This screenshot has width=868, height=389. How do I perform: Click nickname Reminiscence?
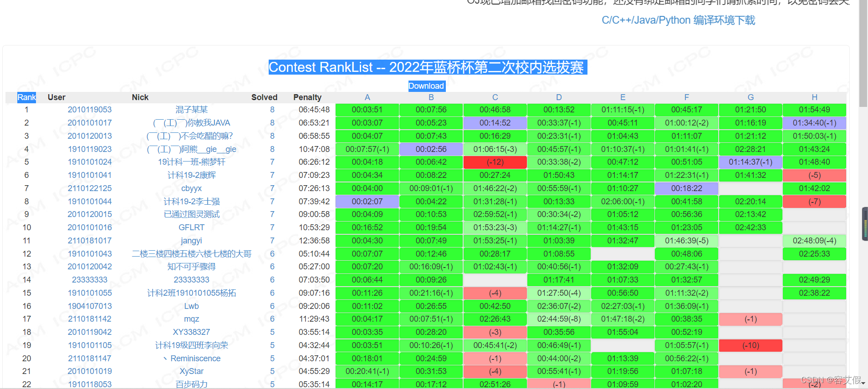click(x=195, y=359)
